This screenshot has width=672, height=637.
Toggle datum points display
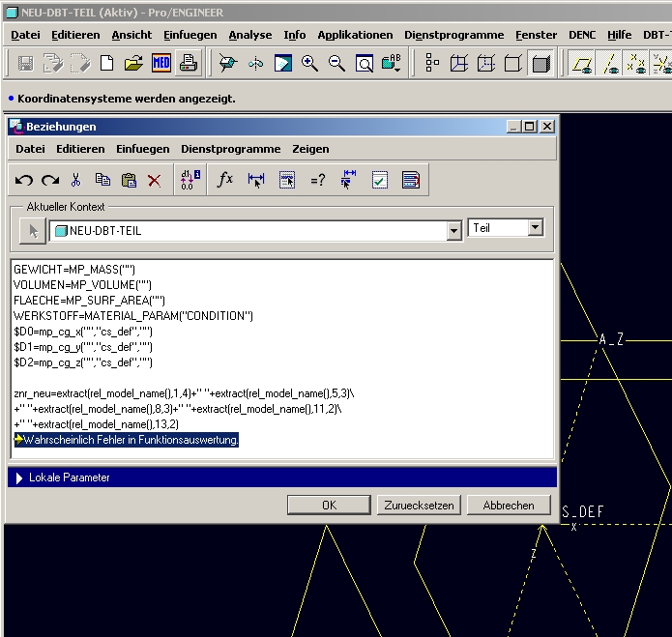point(635,64)
